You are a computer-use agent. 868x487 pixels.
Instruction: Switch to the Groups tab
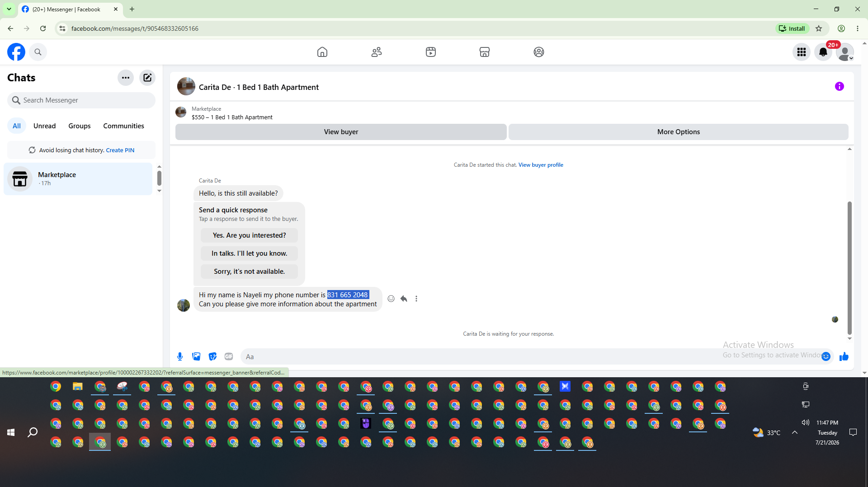pyautogui.click(x=80, y=126)
